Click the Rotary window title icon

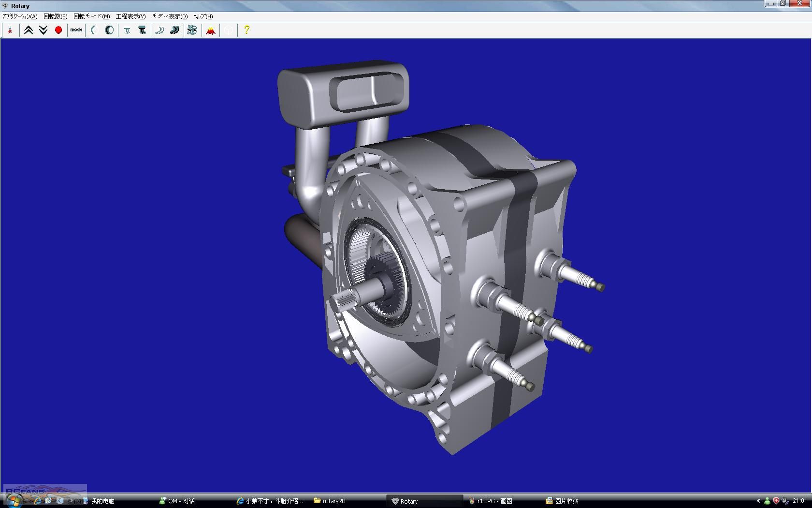click(5, 6)
